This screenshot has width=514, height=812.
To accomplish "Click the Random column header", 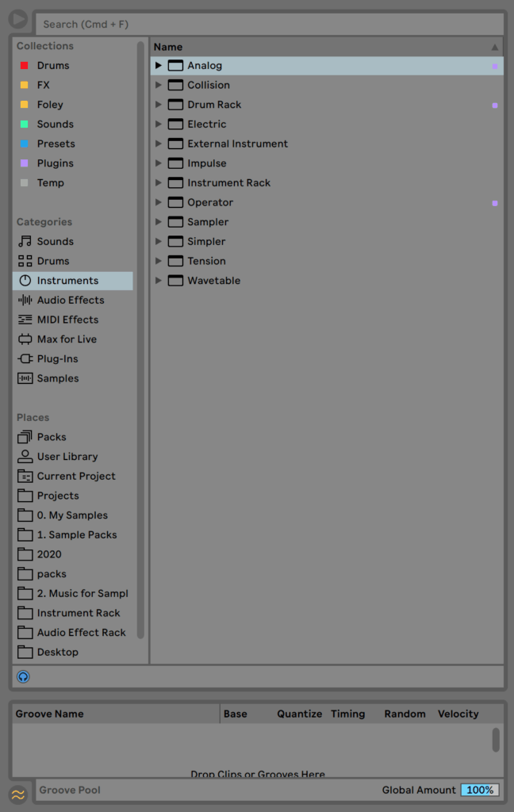I will 405,714.
